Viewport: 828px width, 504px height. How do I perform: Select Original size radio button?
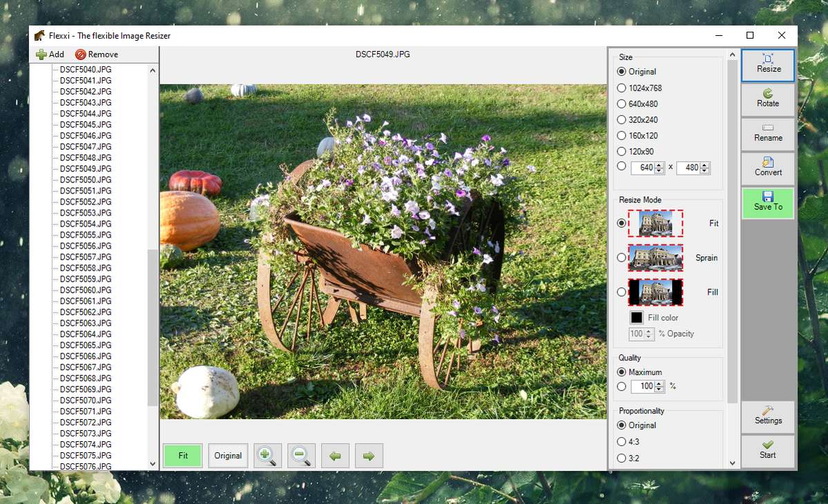(x=622, y=72)
